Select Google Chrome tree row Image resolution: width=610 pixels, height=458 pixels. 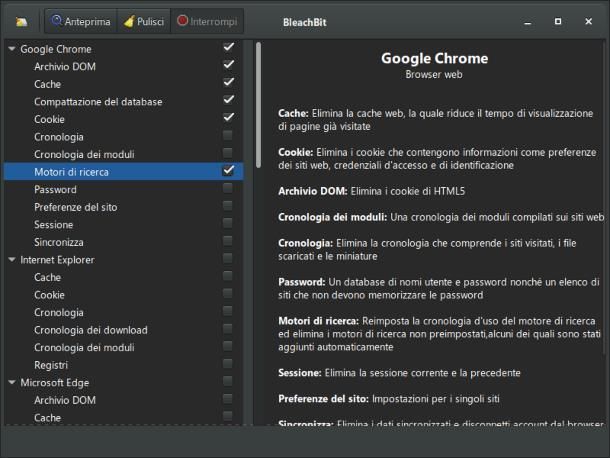pos(124,49)
